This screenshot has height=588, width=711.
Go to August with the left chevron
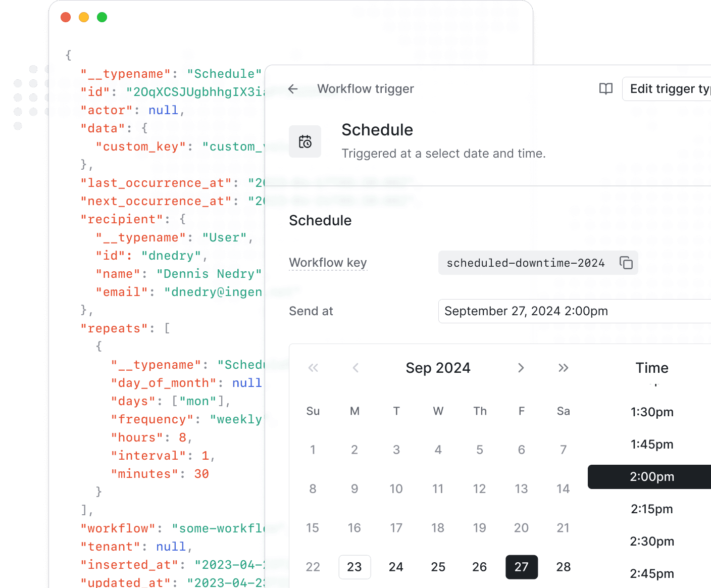(355, 368)
